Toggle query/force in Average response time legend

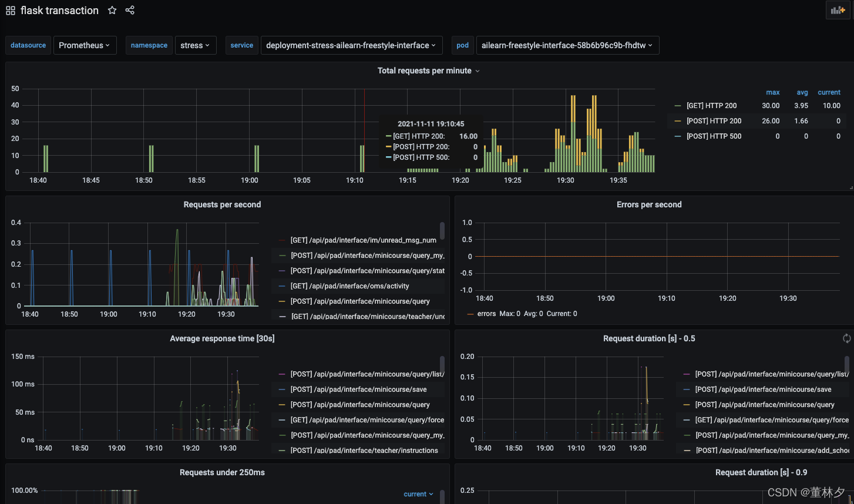click(x=367, y=420)
